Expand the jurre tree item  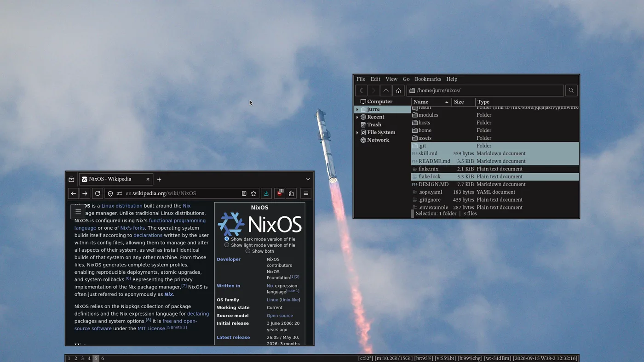(357, 109)
